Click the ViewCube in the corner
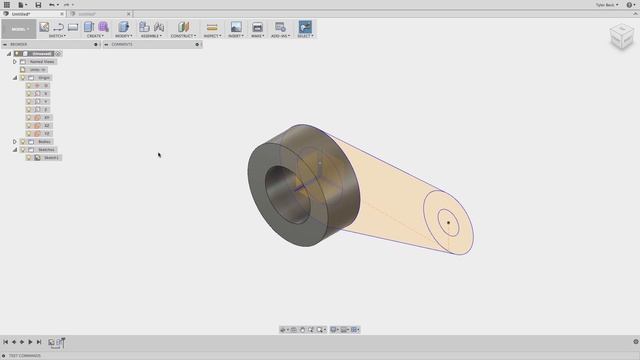640x360 pixels. (622, 36)
